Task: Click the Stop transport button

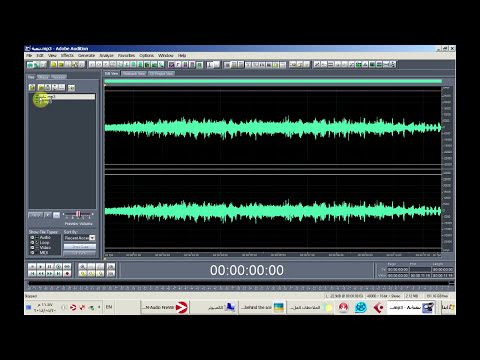Action: tap(32, 266)
